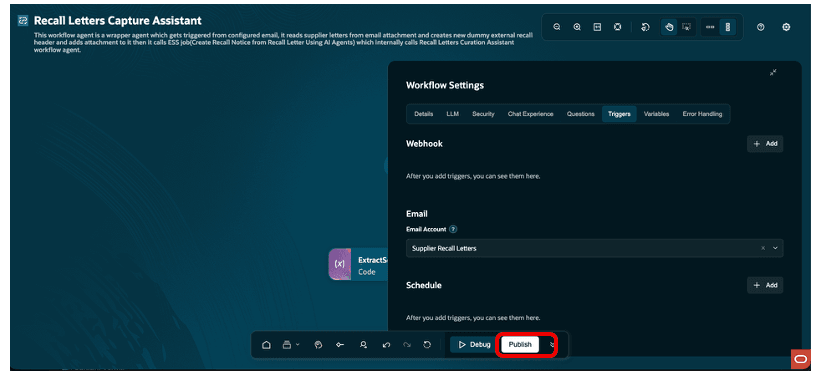The width and height of the screenshot is (822, 379).
Task: Click the key variables icon in bottom toolbar
Action: point(340,345)
